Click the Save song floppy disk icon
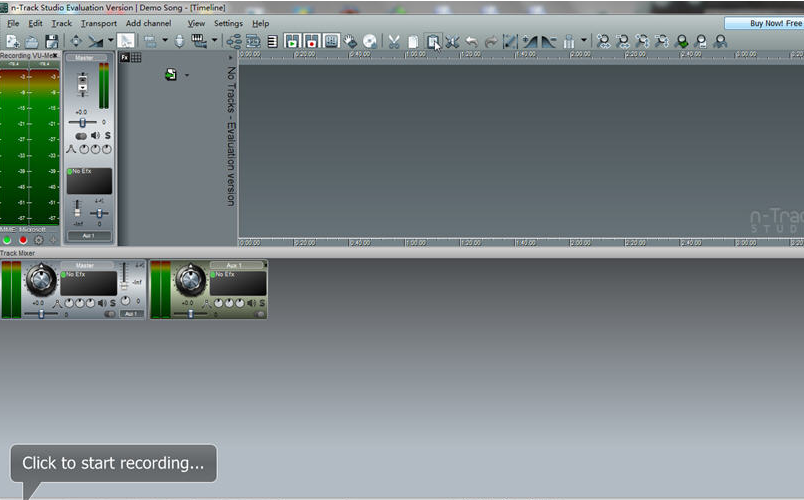 51,42
